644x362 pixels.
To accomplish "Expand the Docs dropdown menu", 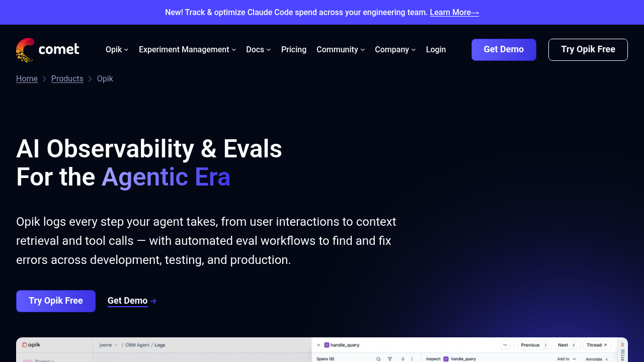I will pyautogui.click(x=258, y=49).
